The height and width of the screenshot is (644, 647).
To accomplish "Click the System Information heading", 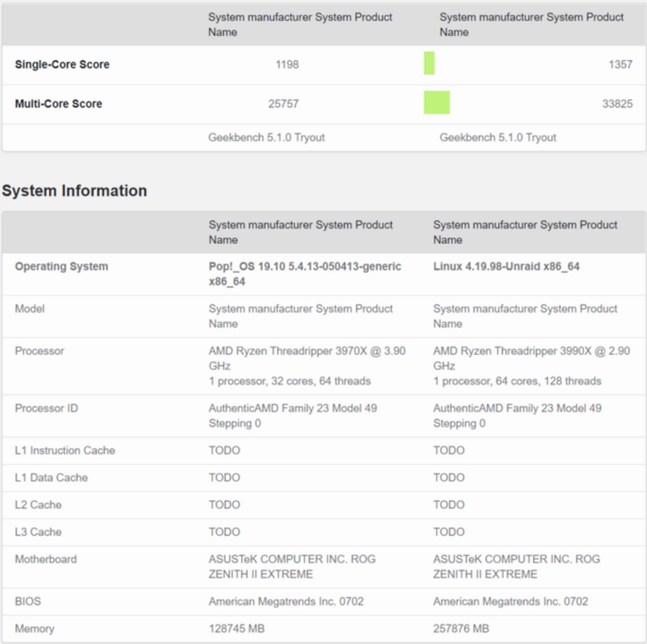I will click(x=74, y=191).
